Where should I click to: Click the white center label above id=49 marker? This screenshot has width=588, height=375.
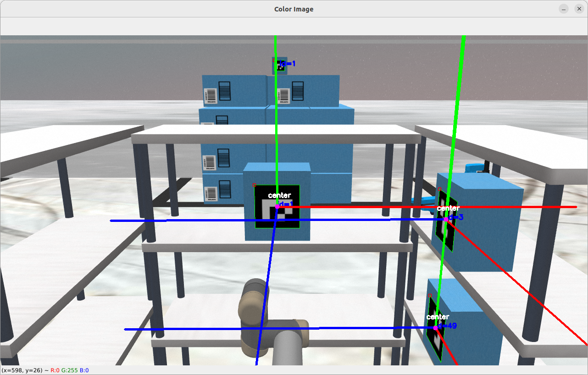point(438,317)
